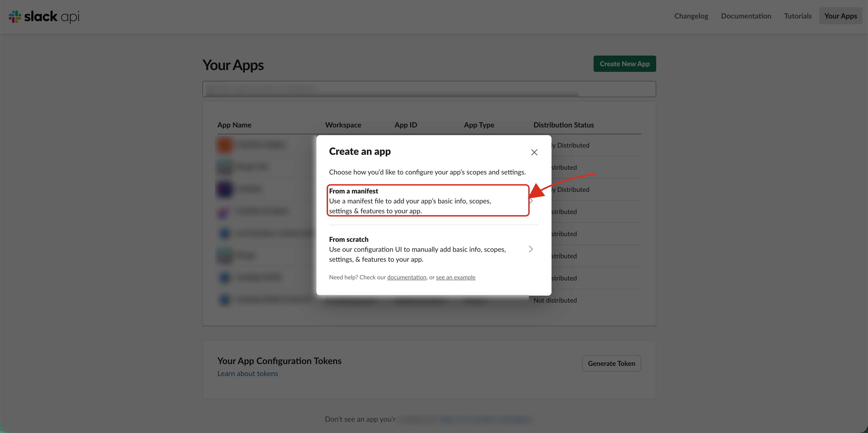Screen dimensions: 868x433
Task: Click the Create an app dialog title
Action: (x=360, y=151)
